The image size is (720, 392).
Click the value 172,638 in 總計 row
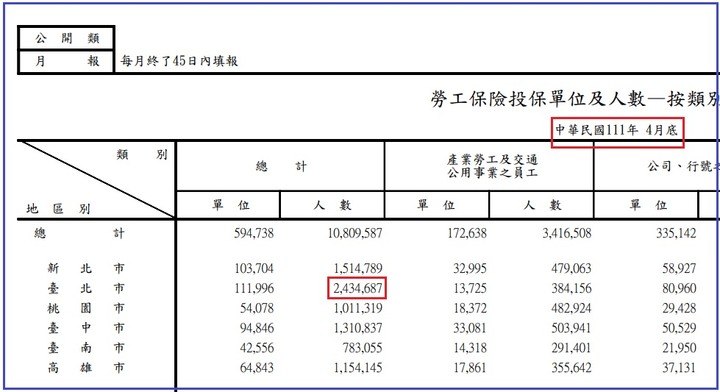(467, 233)
